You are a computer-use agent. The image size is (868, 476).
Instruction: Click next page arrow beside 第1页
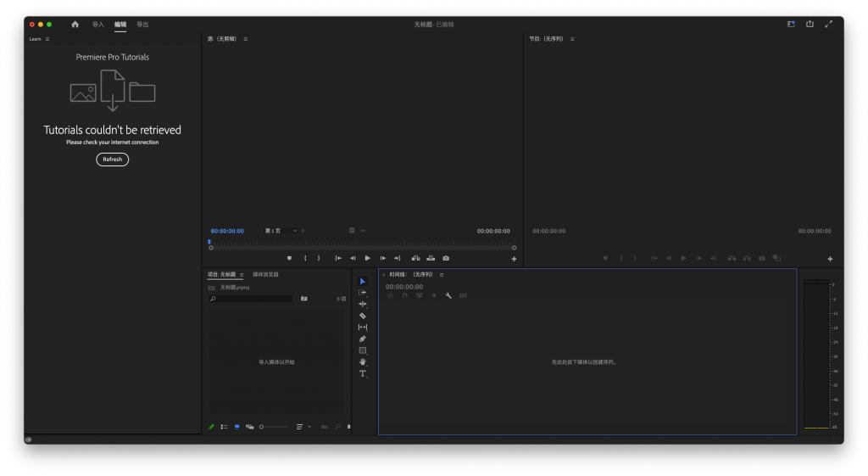click(303, 231)
